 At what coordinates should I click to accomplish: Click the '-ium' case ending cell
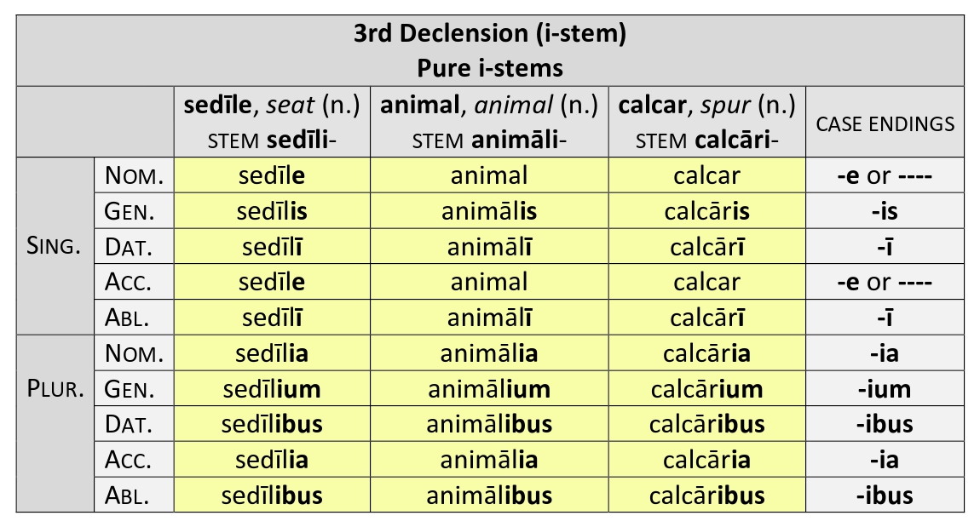(x=885, y=389)
